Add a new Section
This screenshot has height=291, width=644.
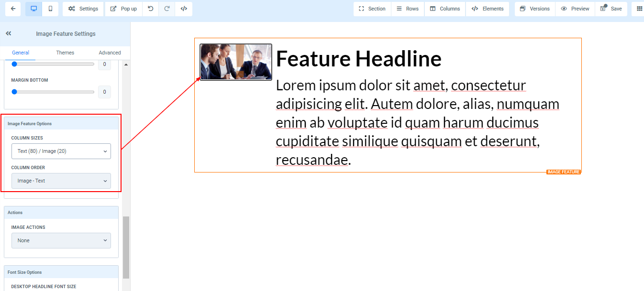click(372, 9)
